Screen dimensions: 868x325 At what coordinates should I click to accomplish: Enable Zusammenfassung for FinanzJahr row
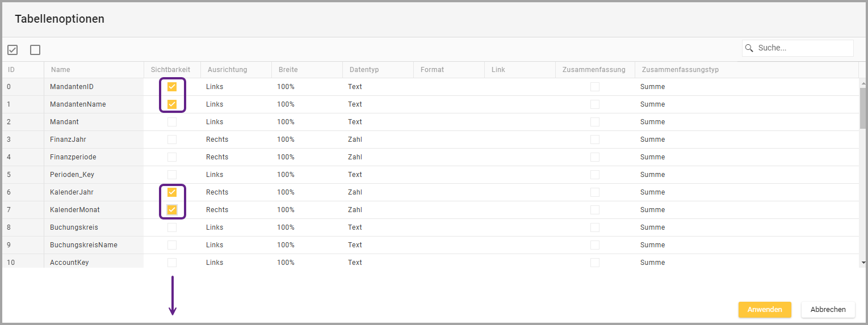(x=594, y=140)
